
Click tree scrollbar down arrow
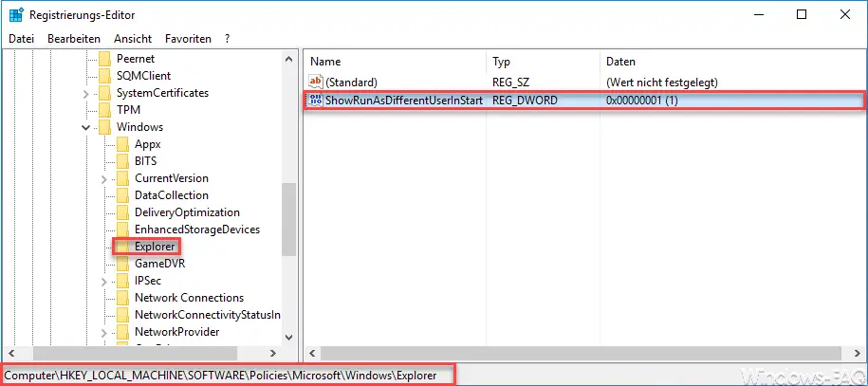click(x=288, y=337)
